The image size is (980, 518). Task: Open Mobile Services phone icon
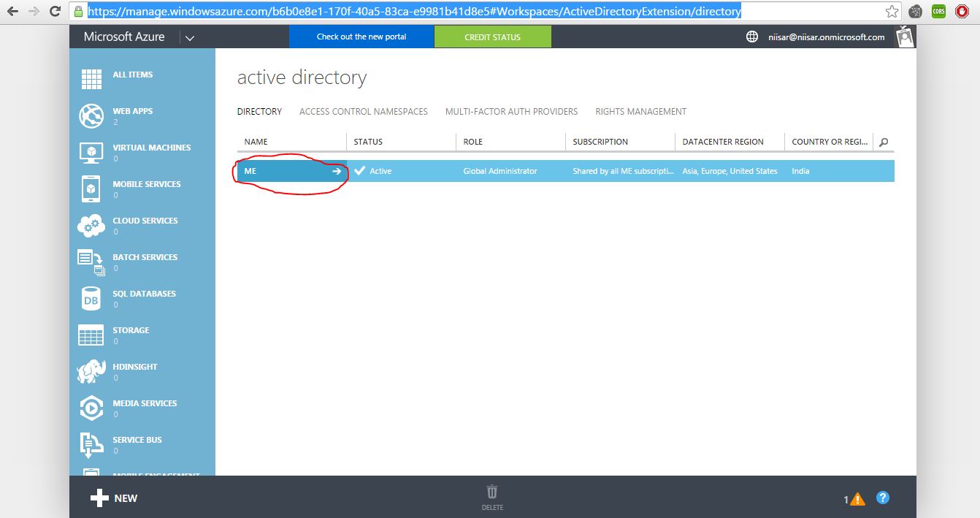(91, 188)
